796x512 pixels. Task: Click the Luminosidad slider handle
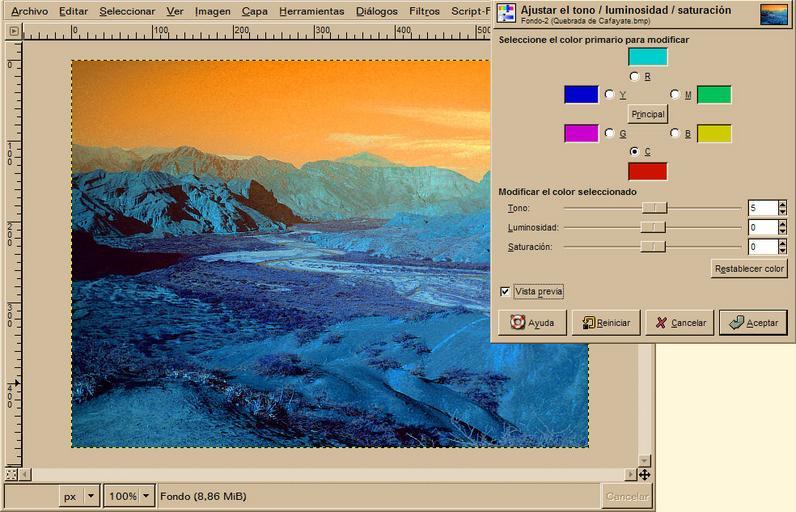[x=653, y=227]
